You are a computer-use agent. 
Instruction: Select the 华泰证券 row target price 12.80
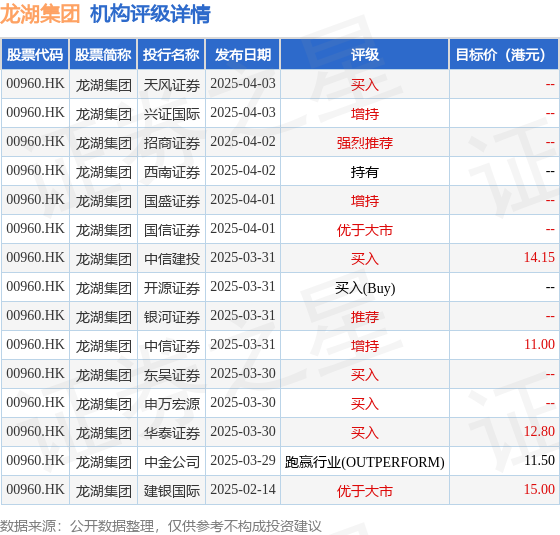(539, 431)
